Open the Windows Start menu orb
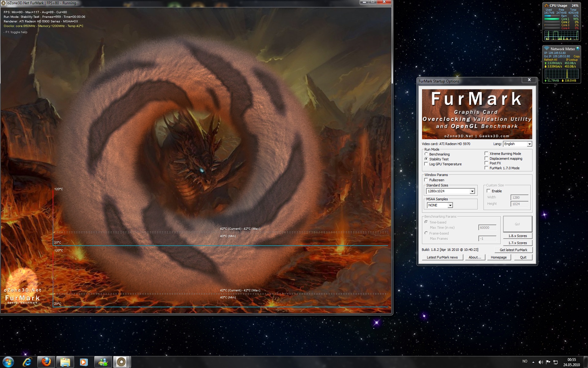This screenshot has height=368, width=588. pos(8,362)
